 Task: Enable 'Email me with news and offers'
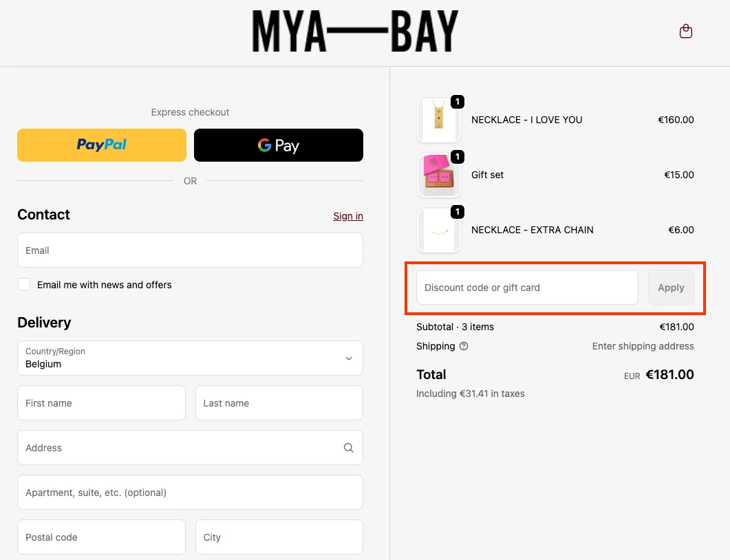tap(24, 284)
